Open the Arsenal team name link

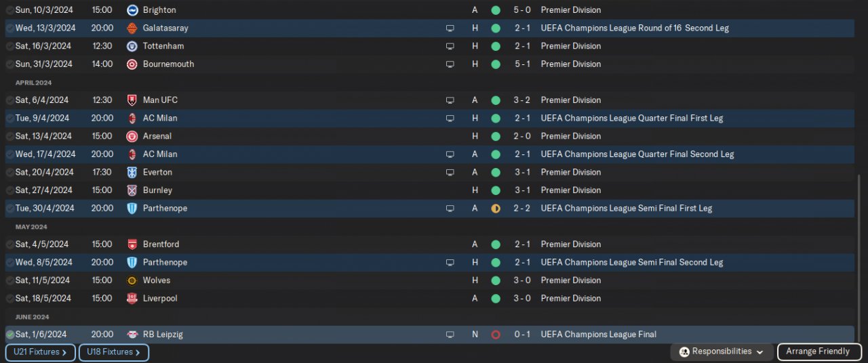click(x=157, y=136)
